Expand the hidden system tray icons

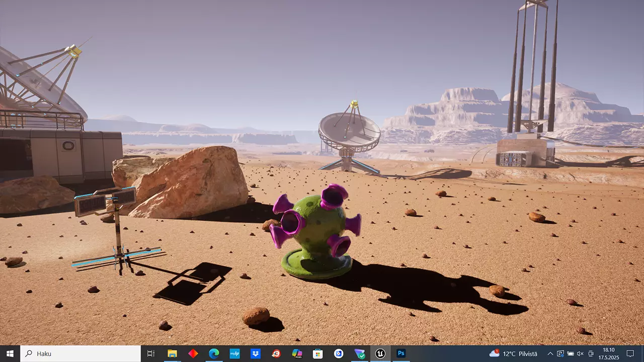point(550,353)
